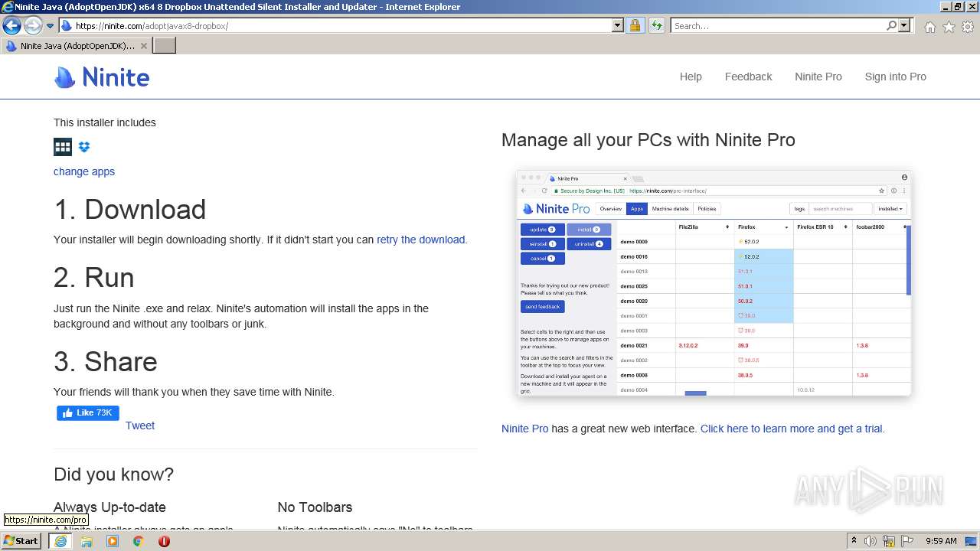
Task: Open Favorites with the star icon
Action: (x=949, y=27)
